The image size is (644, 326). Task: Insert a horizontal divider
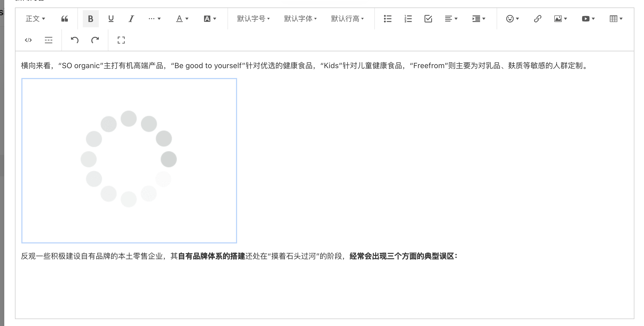[49, 40]
